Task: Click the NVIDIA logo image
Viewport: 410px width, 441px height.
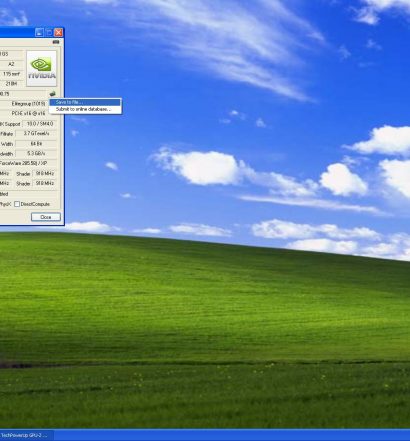Action: pos(41,69)
